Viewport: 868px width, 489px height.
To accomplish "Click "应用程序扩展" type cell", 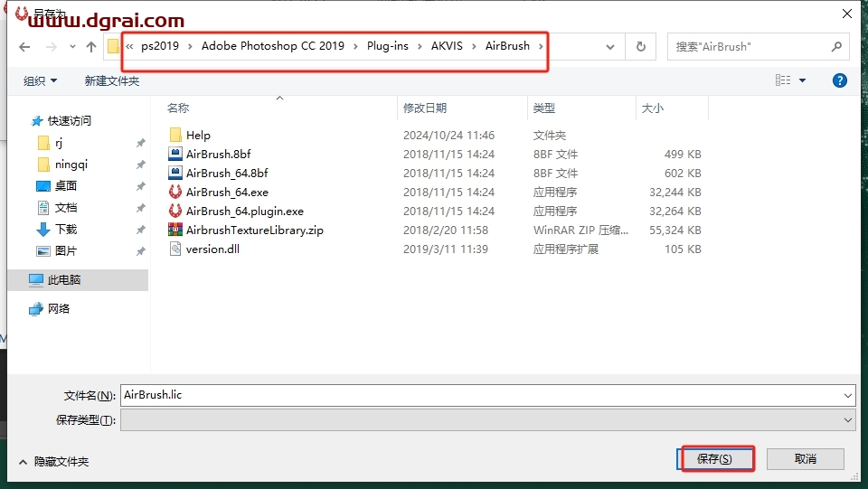I will pos(566,249).
